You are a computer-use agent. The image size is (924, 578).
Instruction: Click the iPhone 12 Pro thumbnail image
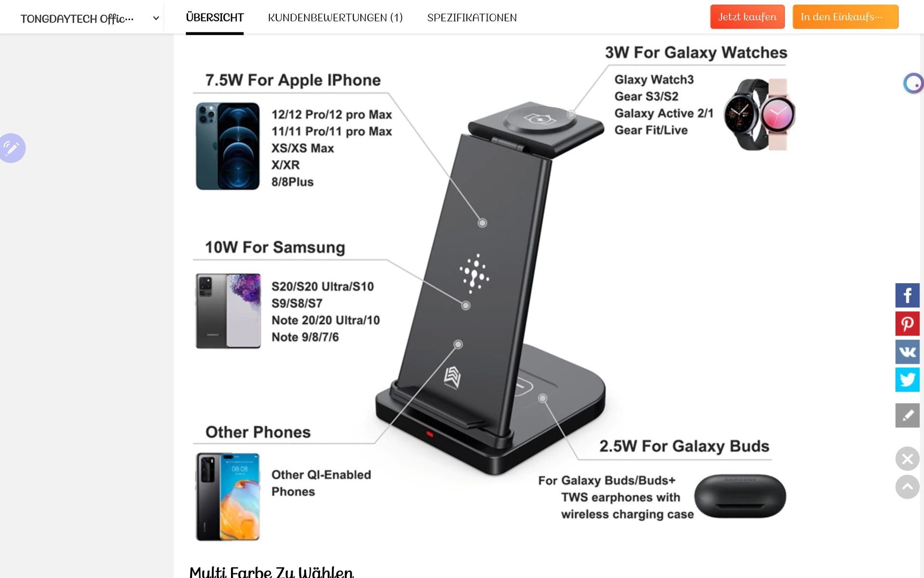point(228,146)
